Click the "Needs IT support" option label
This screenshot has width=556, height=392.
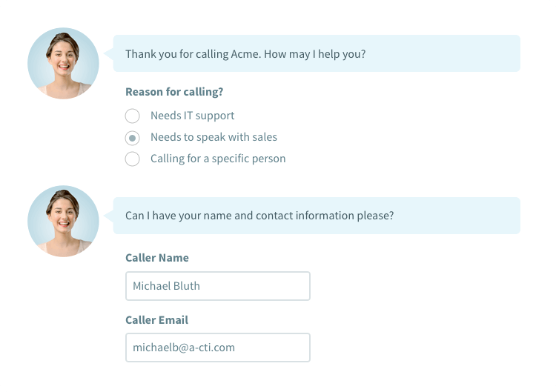(192, 116)
